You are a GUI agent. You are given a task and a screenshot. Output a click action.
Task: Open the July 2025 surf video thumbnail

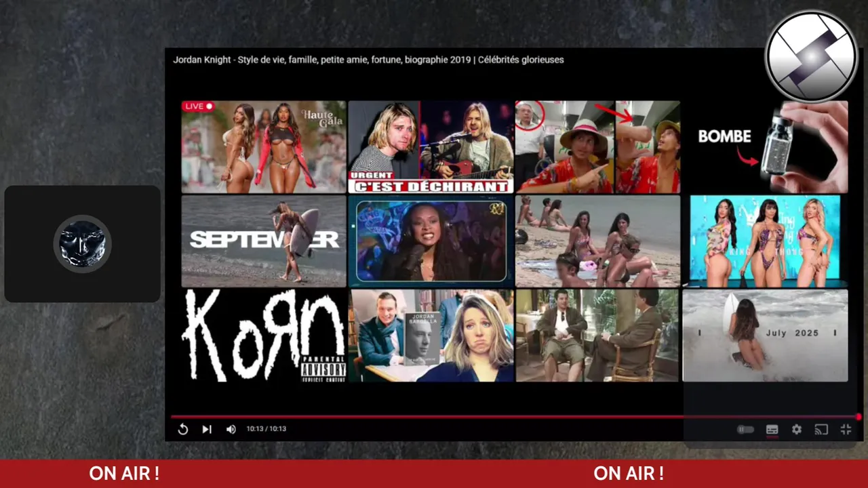coord(766,335)
